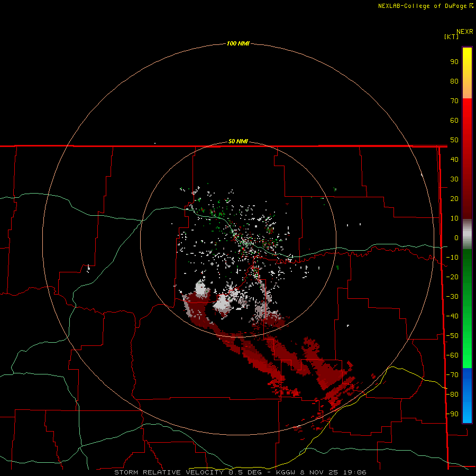Screen dimensions: 476x476
Task: Click STORM RELATIVE VELOCITY in the caption
Action: click(169, 472)
